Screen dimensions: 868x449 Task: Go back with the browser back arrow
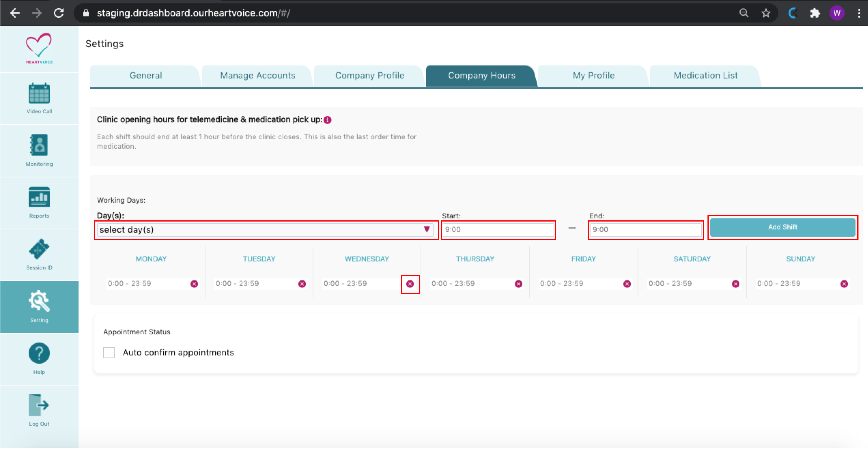tap(15, 13)
